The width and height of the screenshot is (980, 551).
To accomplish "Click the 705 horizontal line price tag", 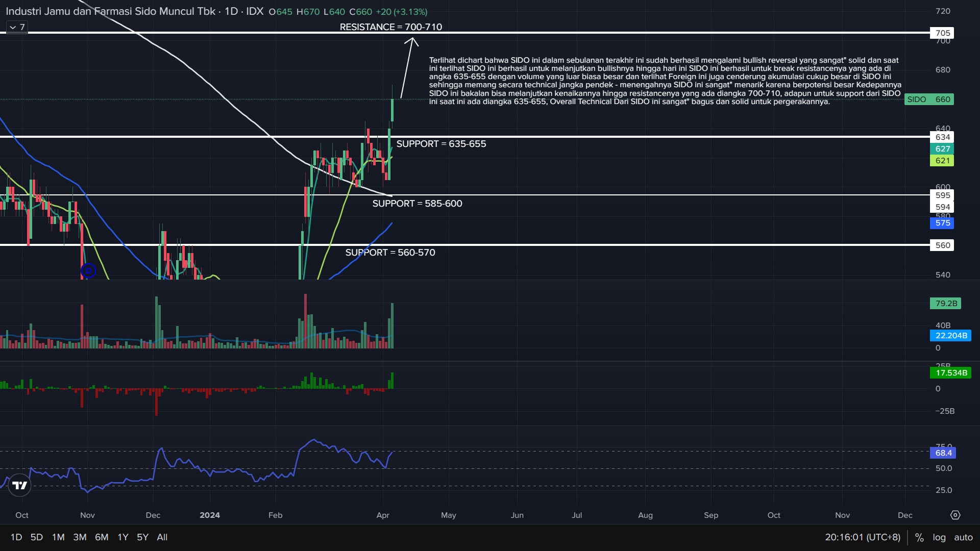I will click(942, 33).
